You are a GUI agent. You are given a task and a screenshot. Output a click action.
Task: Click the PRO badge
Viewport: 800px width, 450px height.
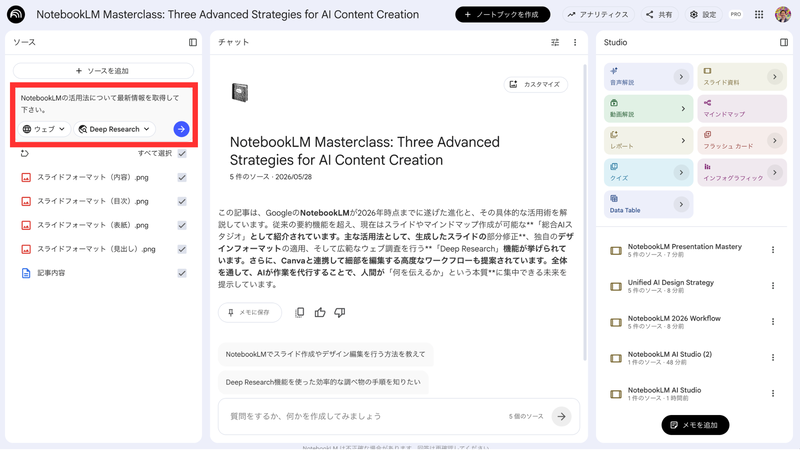736,14
